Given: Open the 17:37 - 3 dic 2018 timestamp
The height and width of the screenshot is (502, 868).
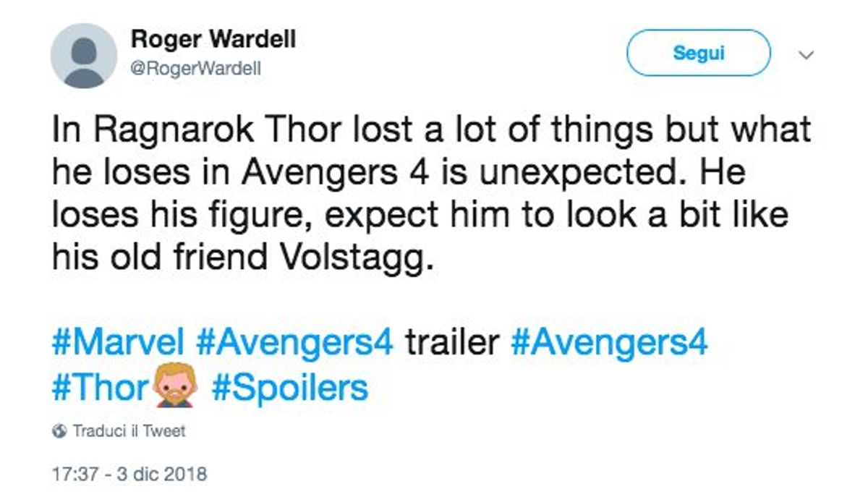Looking at the screenshot, I should point(129,475).
